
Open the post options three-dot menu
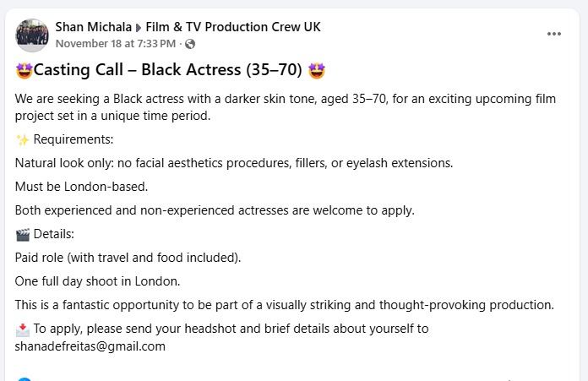coord(553,34)
